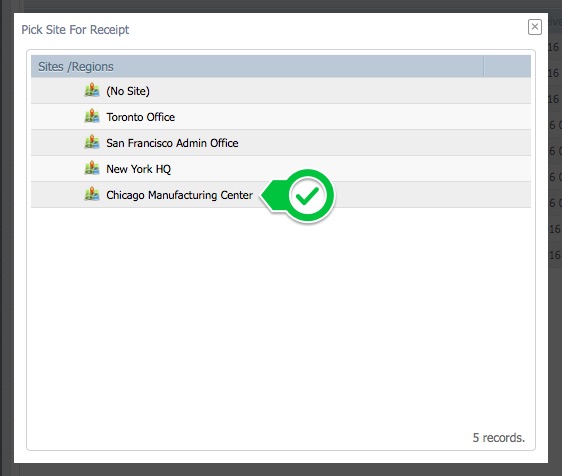Image resolution: width=562 pixels, height=476 pixels.
Task: Click the blank area below the site list
Action: click(281, 315)
